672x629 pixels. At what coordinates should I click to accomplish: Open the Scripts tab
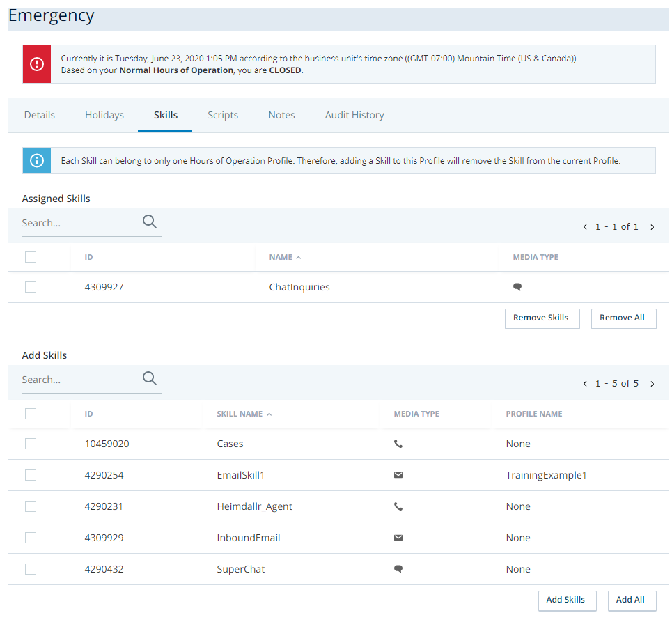223,115
